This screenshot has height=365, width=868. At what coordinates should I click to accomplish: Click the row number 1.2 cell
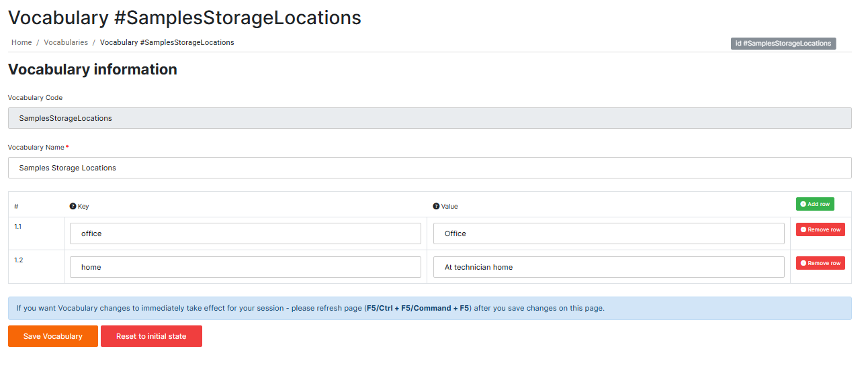[36, 267]
